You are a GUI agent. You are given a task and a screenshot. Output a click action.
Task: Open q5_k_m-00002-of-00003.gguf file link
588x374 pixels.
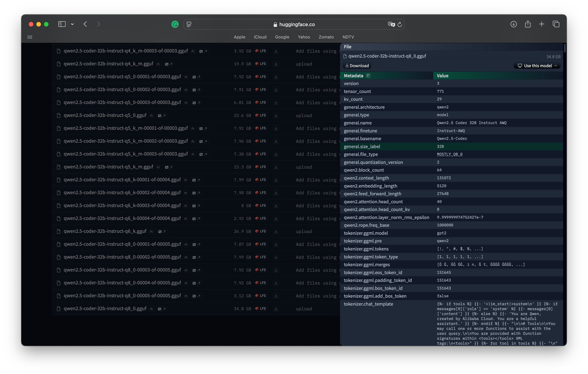[x=126, y=141]
